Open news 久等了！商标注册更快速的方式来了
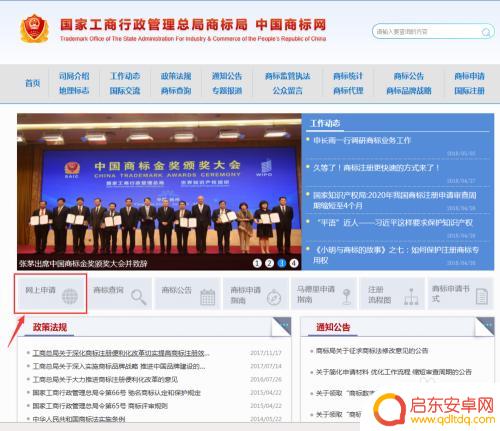Image resolution: width=500 pixels, height=431 pixels. pyautogui.click(x=376, y=168)
